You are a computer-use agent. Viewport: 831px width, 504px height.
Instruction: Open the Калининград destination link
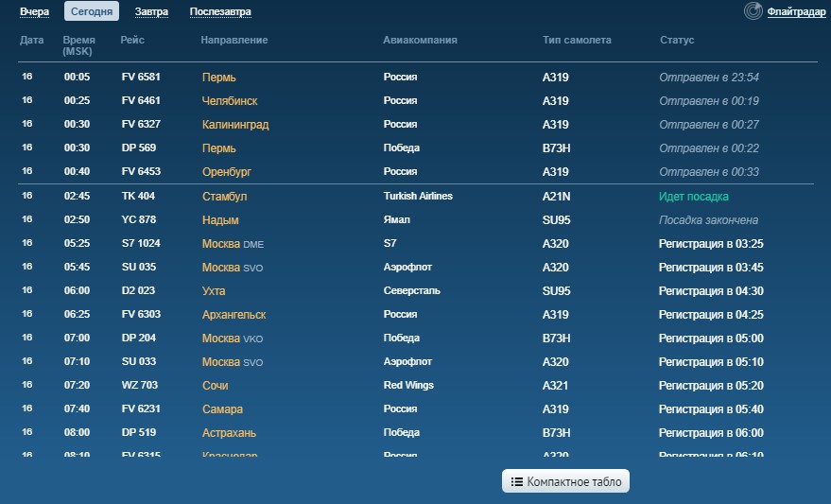235,125
